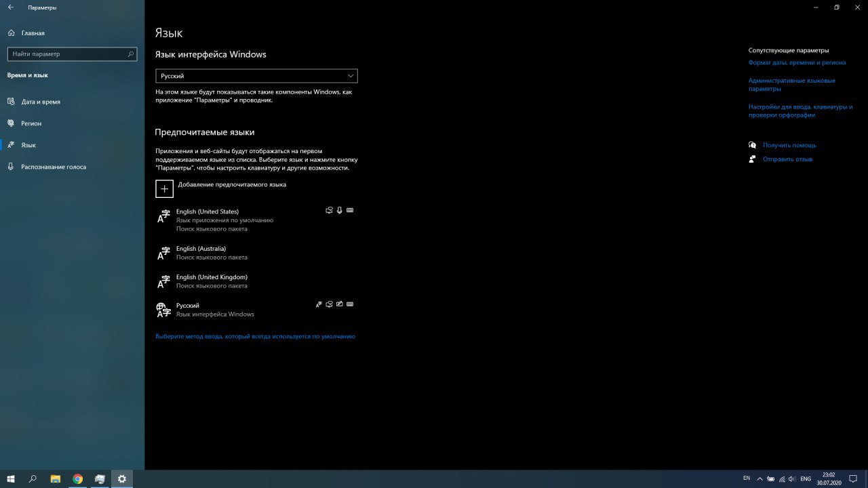
Task: Click Settings gear on taskbar
Action: pos(122,479)
